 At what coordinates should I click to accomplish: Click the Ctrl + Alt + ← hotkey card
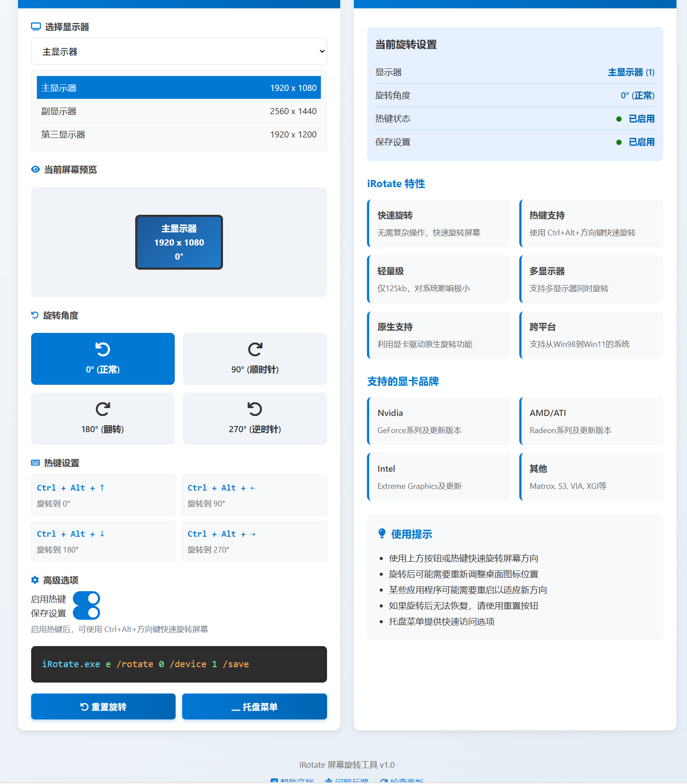click(x=255, y=495)
